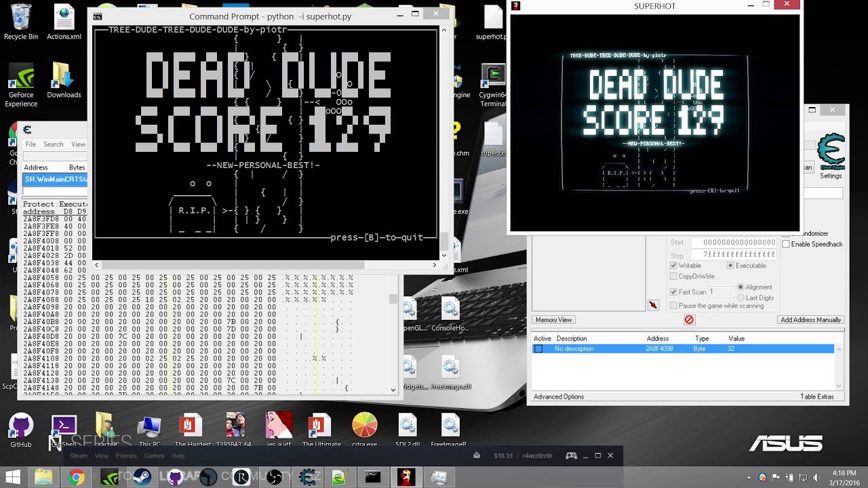
Task: Open The Hardest PDF file icon
Action: pos(192,430)
